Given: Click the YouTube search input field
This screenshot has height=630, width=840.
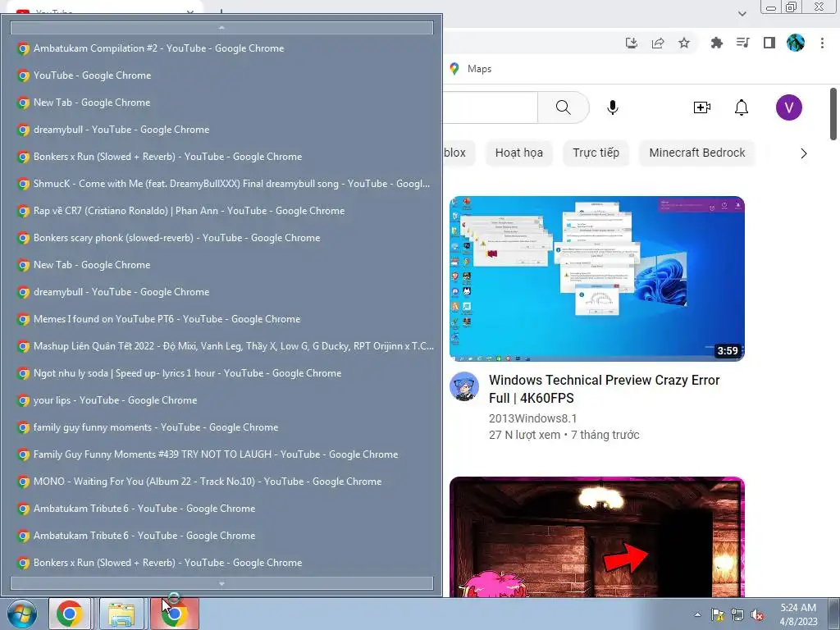Looking at the screenshot, I should pyautogui.click(x=491, y=107).
